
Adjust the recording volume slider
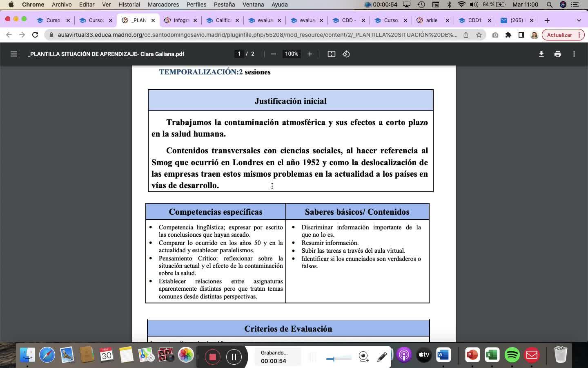pos(339,359)
